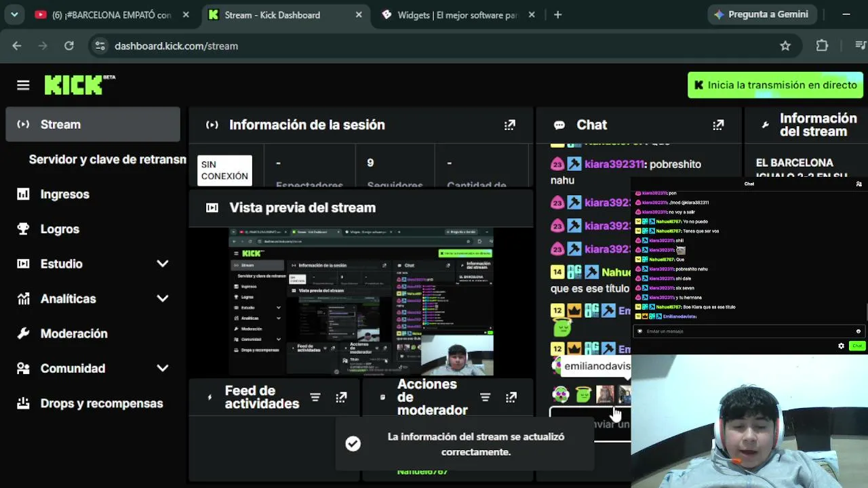The image size is (868, 488).
Task: Click the green Chat send button
Action: click(857, 346)
